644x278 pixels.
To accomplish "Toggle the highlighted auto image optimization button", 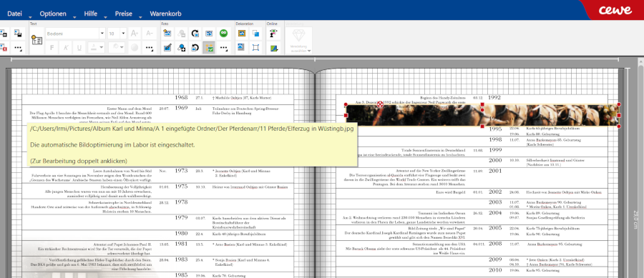I will point(209,48).
